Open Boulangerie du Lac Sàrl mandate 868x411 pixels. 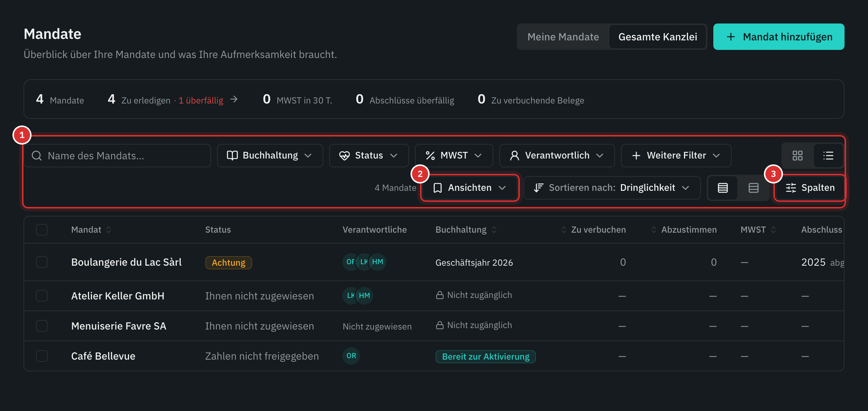click(126, 262)
